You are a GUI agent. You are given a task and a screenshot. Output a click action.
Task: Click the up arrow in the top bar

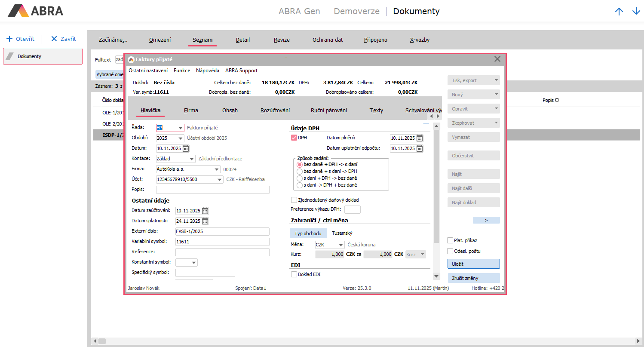(619, 12)
